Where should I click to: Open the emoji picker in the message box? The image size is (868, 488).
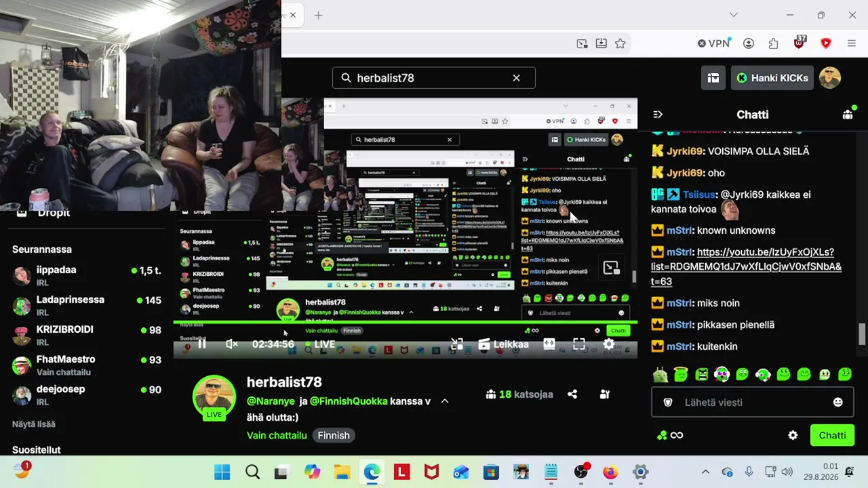[x=838, y=402]
